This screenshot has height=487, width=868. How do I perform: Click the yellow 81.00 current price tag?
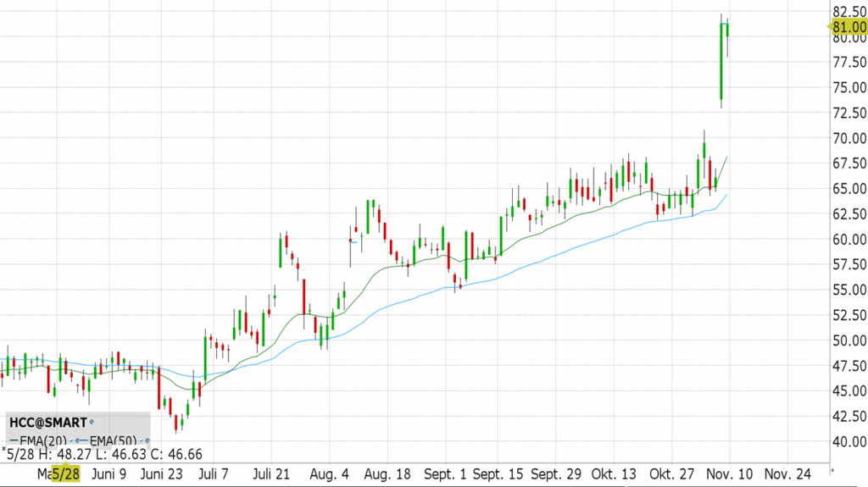click(848, 28)
